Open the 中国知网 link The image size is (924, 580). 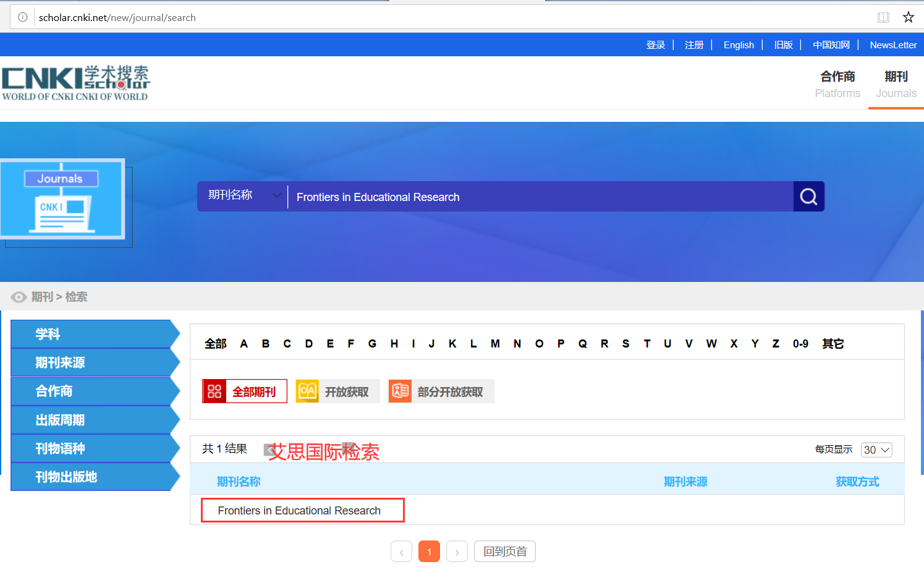(831, 45)
